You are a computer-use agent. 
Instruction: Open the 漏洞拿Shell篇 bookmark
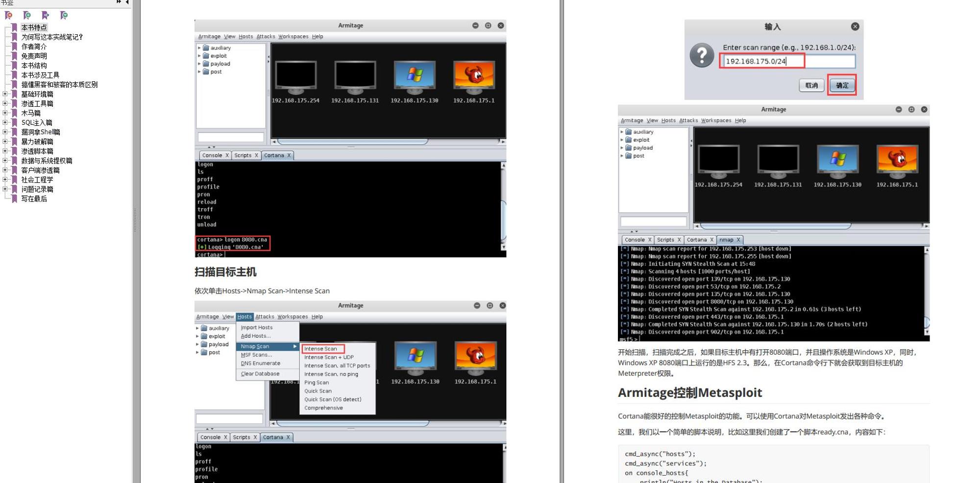click(40, 132)
